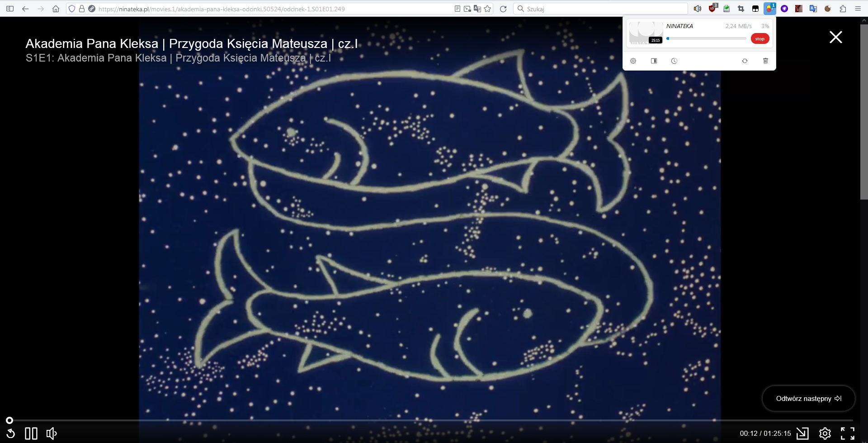Click the downloader refresh icon
Image resolution: width=868 pixels, height=443 pixels.
pyautogui.click(x=745, y=61)
